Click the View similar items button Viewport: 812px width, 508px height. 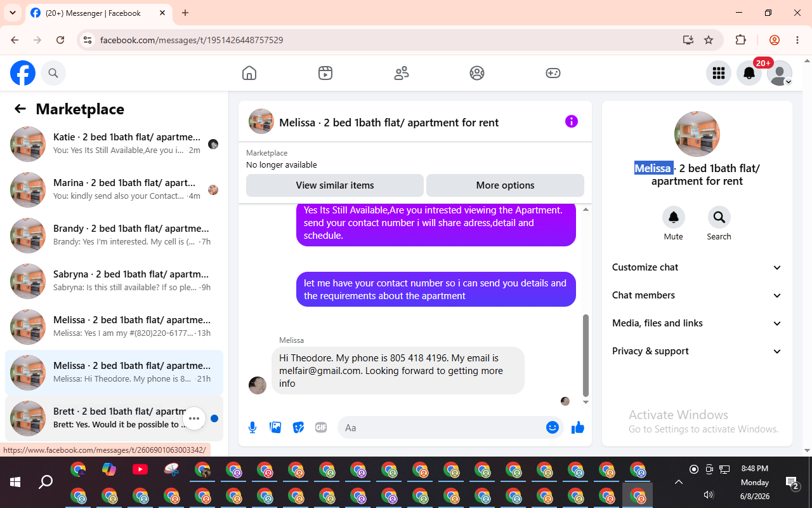tap(335, 185)
